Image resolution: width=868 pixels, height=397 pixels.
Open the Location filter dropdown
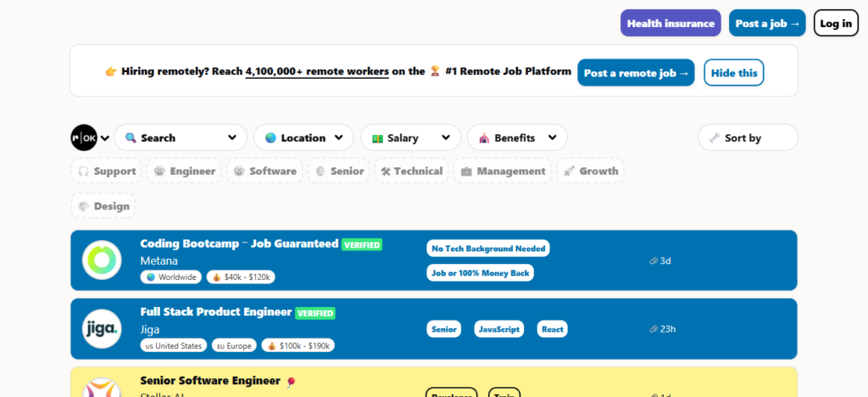[x=303, y=137]
